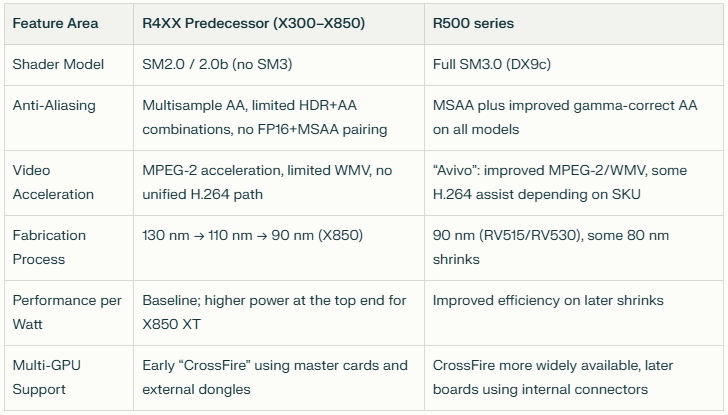This screenshot has width=728, height=415.
Task: Select the "Fabrication Process" row label
Action: point(49,247)
